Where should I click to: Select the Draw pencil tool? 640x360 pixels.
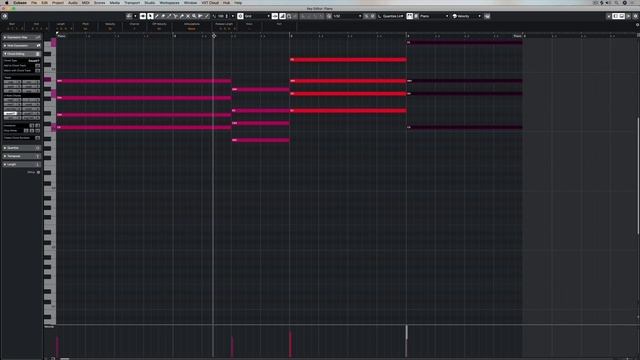[x=157, y=16]
